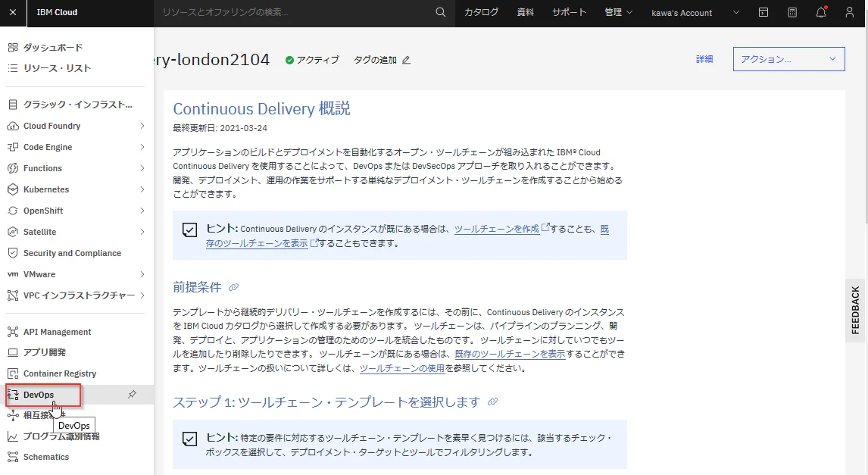This screenshot has width=868, height=475.
Task: Click 既存のツールチェーンを表示 link in 前提条件 paragraph
Action: point(510,355)
